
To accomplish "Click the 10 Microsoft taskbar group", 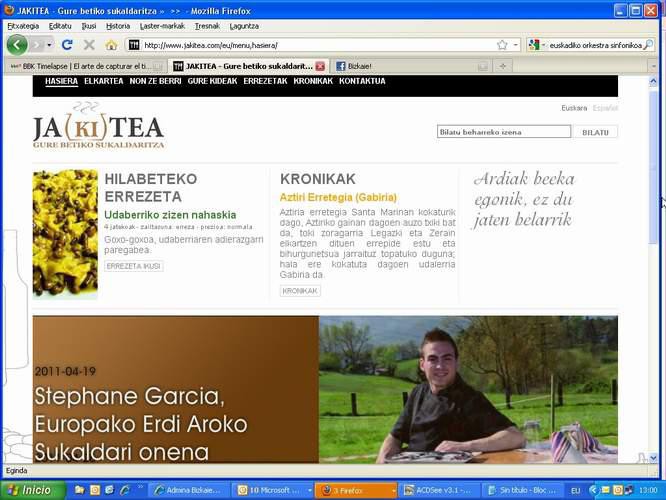I will point(273,490).
